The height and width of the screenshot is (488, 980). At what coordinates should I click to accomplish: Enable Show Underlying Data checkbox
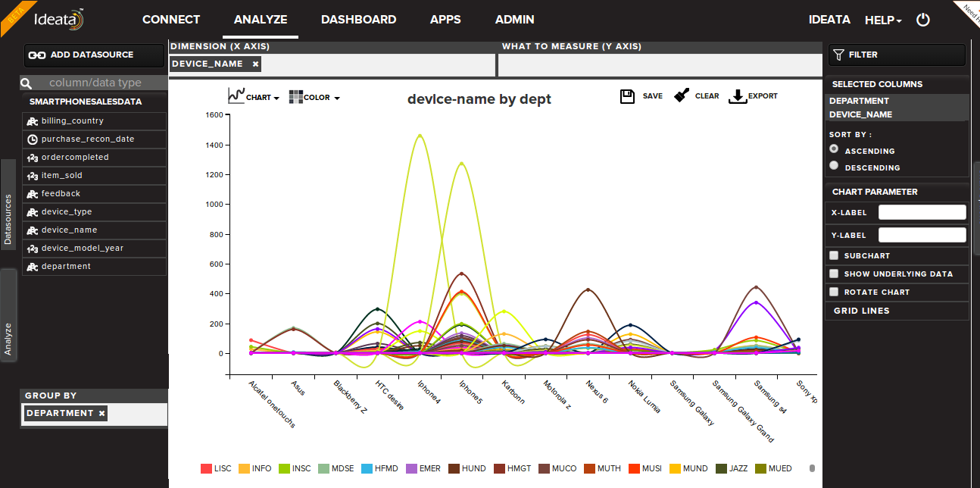point(834,274)
